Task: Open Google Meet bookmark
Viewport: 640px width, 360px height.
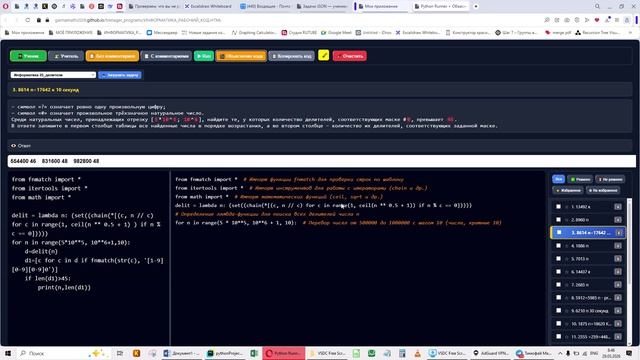Action: tap(336, 33)
